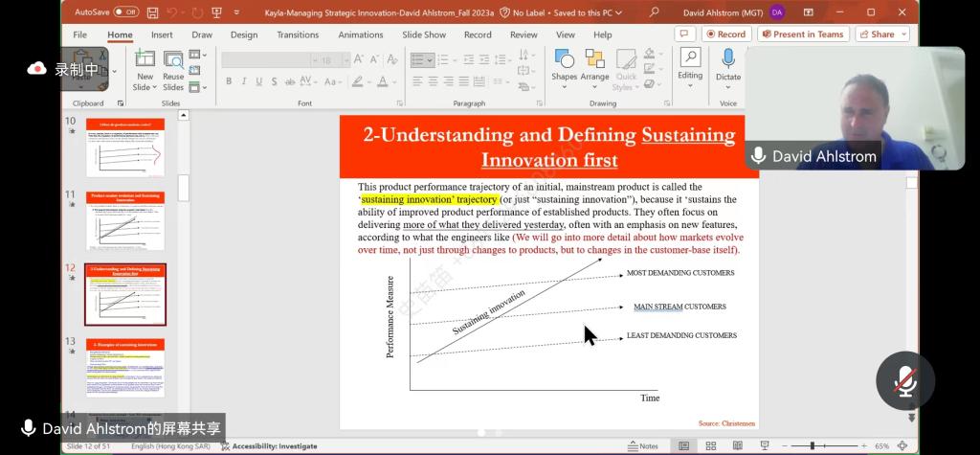Image resolution: width=980 pixels, height=455 pixels.
Task: Open the Share dropdown arrow
Action: click(903, 34)
